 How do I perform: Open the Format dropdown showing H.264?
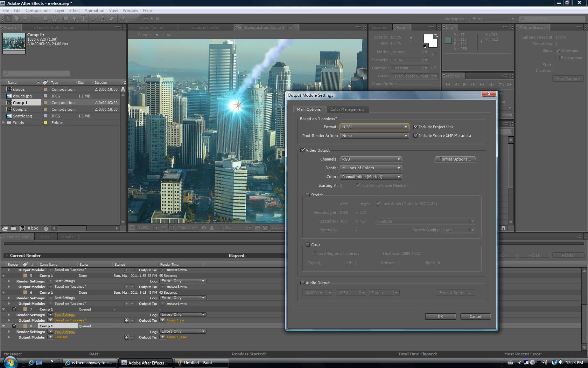click(x=374, y=127)
